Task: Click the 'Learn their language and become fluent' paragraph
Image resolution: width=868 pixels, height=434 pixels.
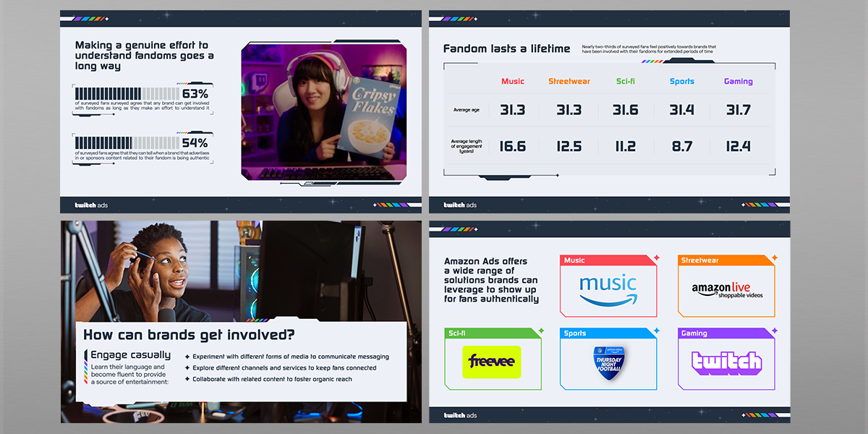Action: coord(129,375)
